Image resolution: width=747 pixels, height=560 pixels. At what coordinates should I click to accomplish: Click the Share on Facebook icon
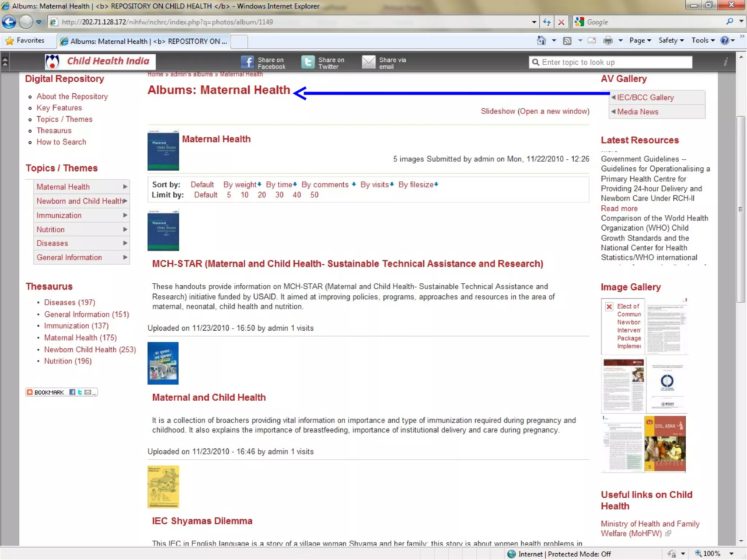[x=247, y=62]
